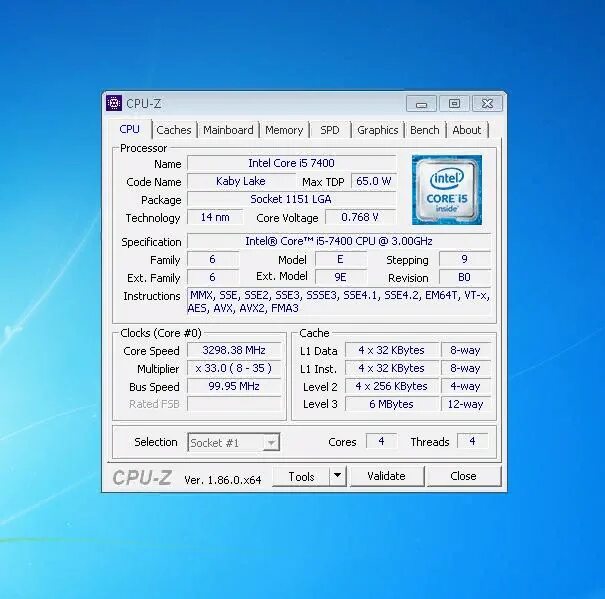Click the Core Speed value '3298.38 MHz'

point(234,350)
